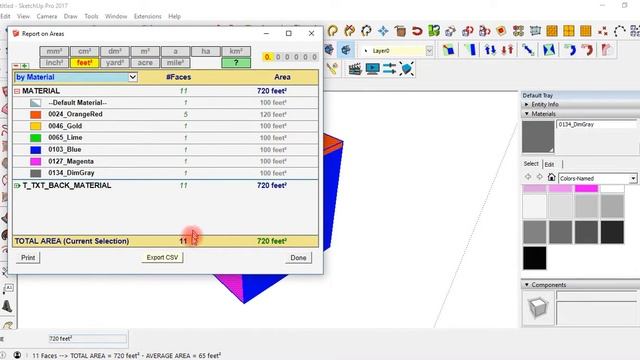Open the Draw menu
The width and height of the screenshot is (640, 360).
tap(71, 16)
